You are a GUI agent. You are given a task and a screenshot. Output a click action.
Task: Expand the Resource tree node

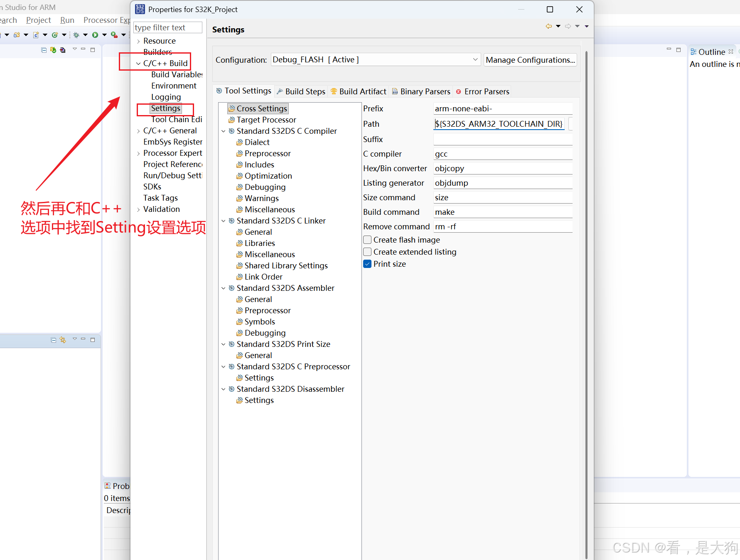[138, 41]
